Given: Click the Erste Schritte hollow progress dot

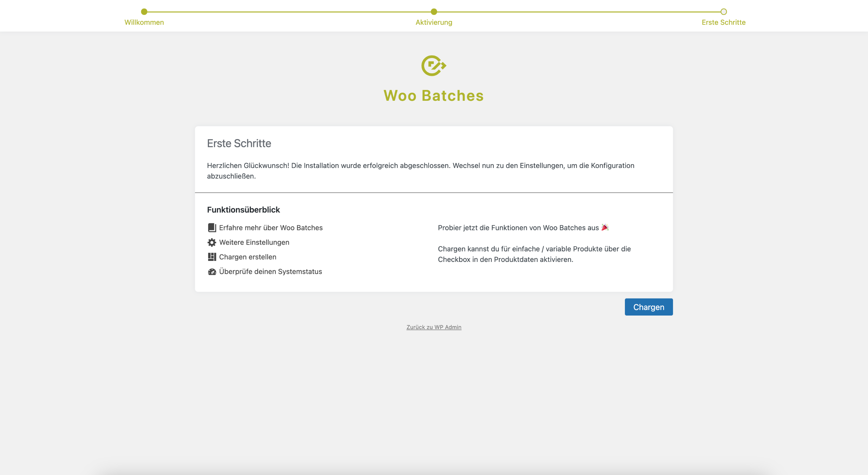Looking at the screenshot, I should [724, 12].
